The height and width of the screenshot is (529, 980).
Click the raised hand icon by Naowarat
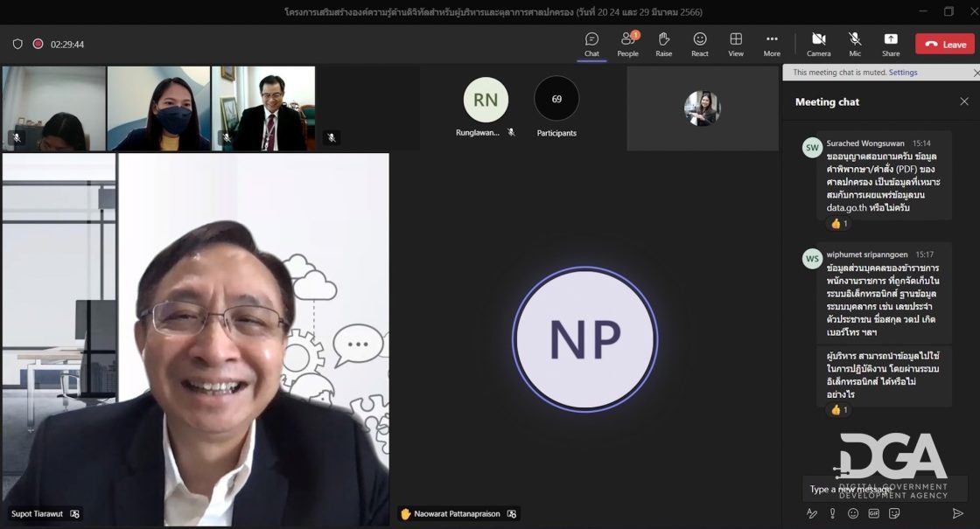(x=406, y=513)
